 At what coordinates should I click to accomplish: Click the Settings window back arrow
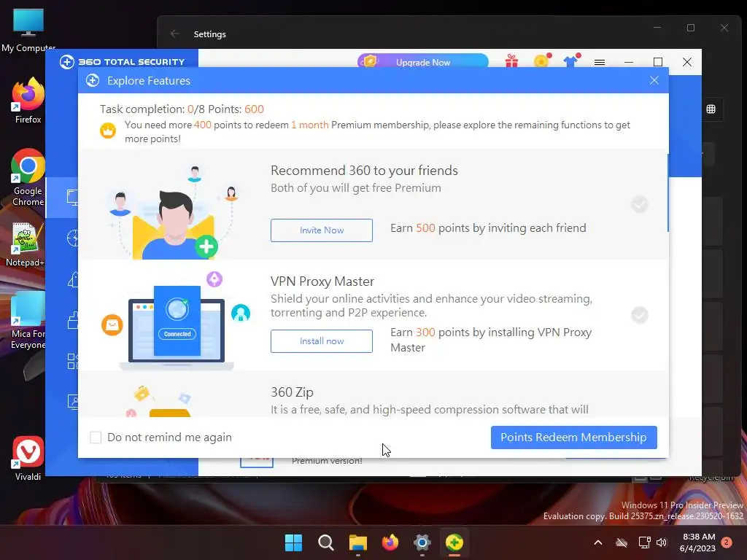pos(175,34)
